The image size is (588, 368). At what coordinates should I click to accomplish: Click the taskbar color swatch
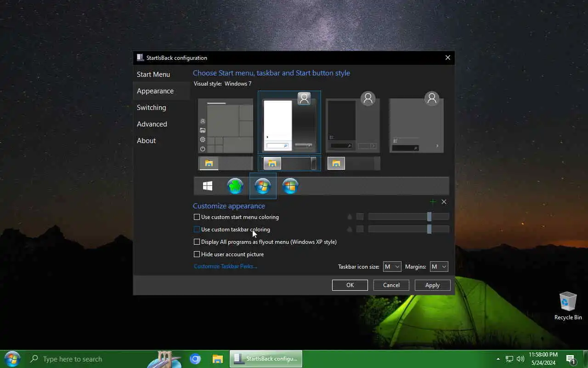[x=360, y=229]
